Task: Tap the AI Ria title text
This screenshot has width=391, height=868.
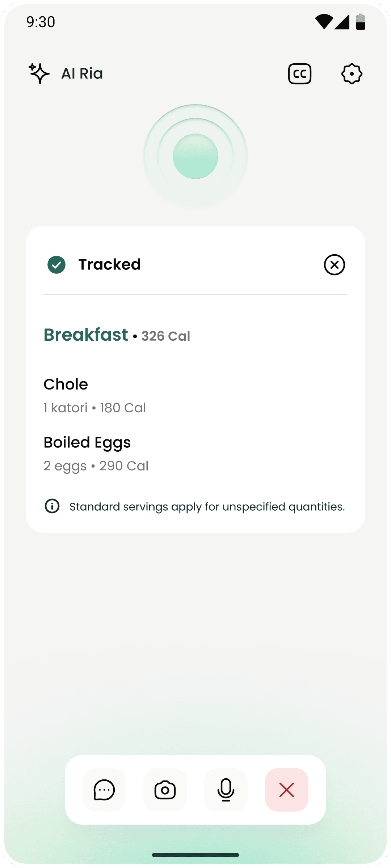Action: click(x=82, y=74)
